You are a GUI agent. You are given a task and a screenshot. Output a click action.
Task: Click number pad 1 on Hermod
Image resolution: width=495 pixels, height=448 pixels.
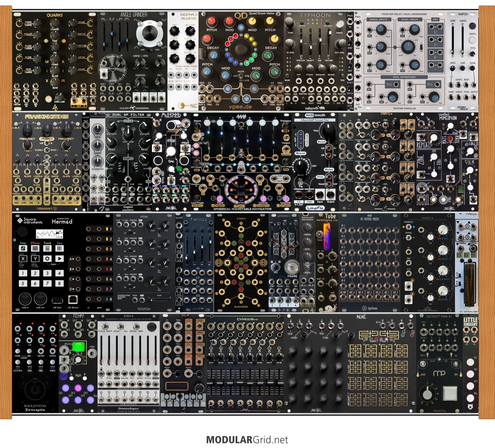23,273
